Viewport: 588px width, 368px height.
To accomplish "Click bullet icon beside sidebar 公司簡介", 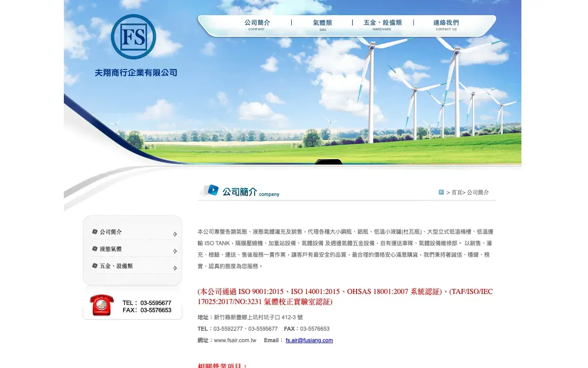I will [95, 232].
